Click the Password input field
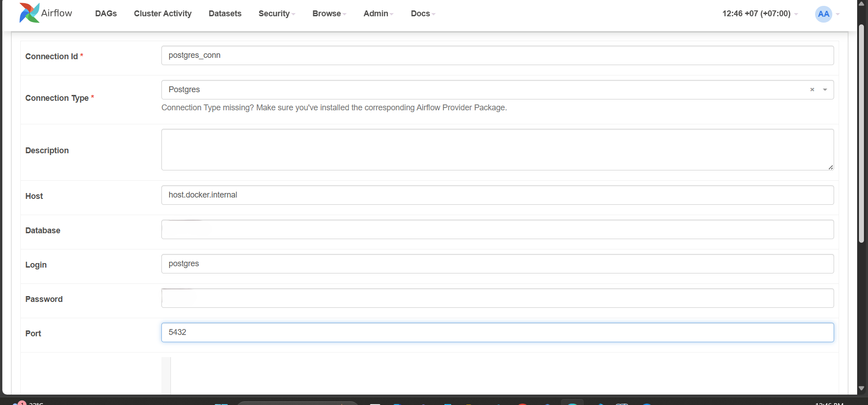Screen dimensions: 868x405 click(497, 298)
